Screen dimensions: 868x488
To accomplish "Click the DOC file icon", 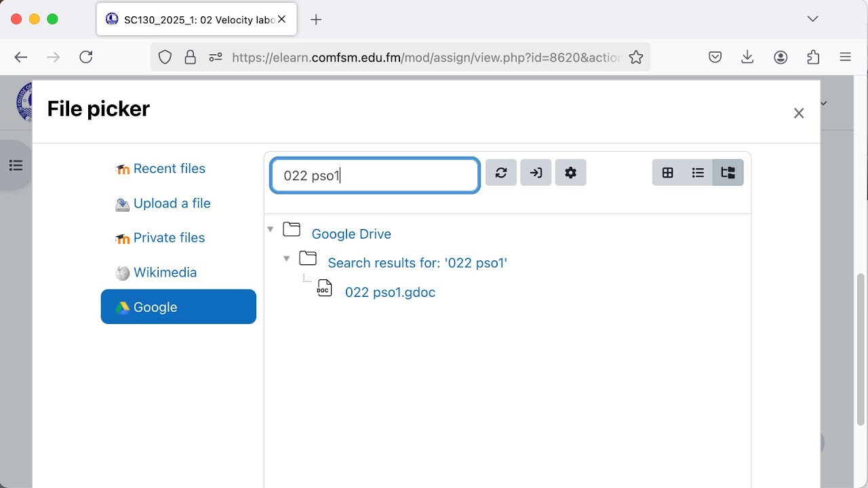I will coord(325,288).
